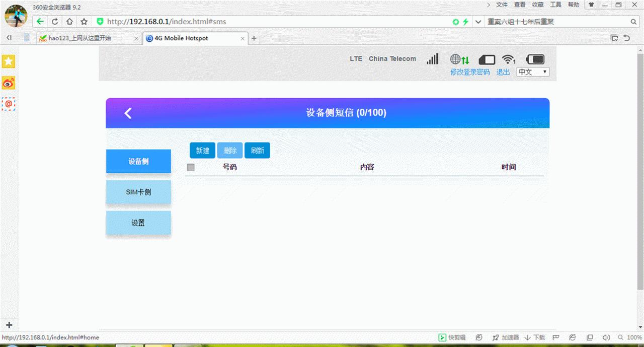Open the 中文 language dropdown
This screenshot has width=644, height=347.
point(532,72)
